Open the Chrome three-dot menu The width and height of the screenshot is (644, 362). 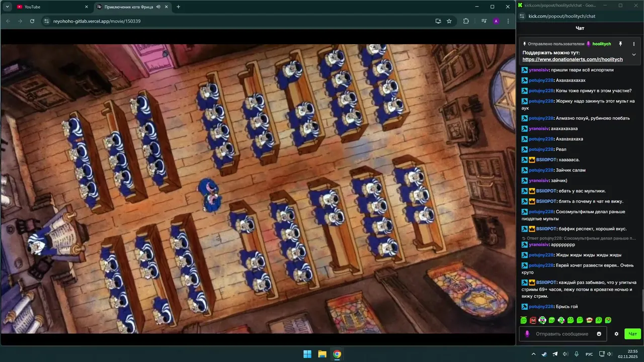(x=508, y=21)
